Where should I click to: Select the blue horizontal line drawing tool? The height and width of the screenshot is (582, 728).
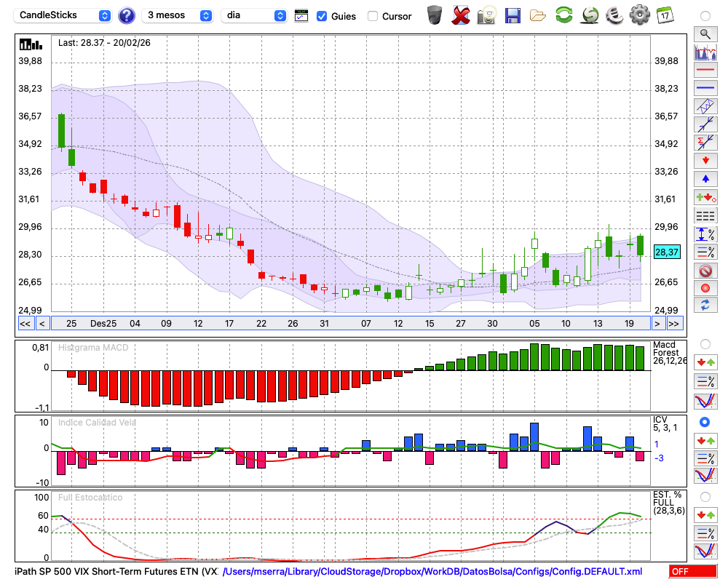point(705,88)
